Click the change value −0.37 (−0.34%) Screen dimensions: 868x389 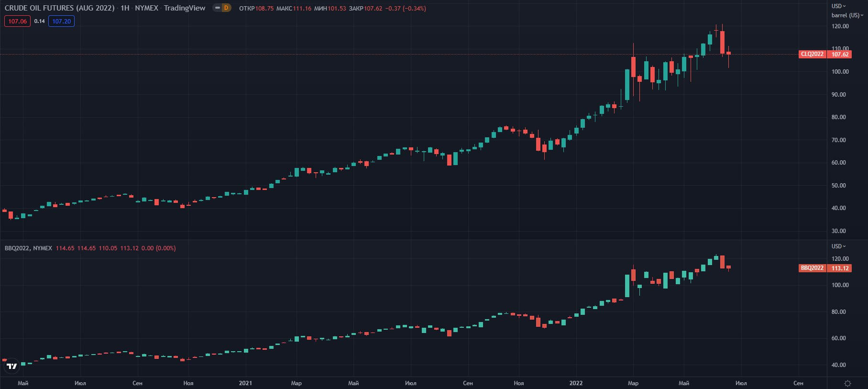point(406,9)
